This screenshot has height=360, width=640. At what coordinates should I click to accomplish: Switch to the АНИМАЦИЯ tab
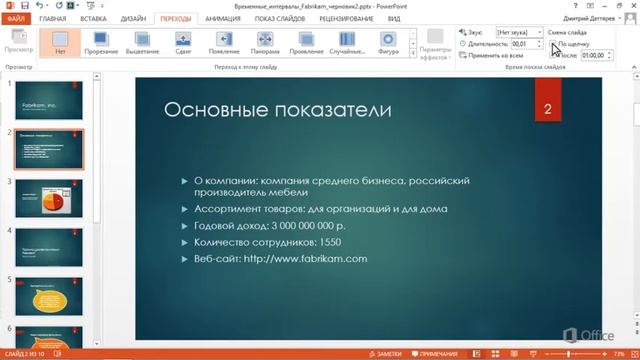click(223, 19)
